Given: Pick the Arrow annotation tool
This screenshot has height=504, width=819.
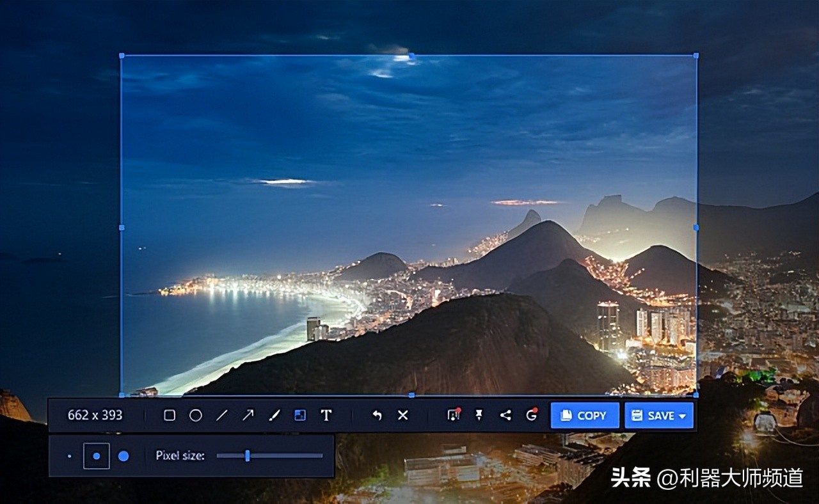Looking at the screenshot, I should pos(247,416).
